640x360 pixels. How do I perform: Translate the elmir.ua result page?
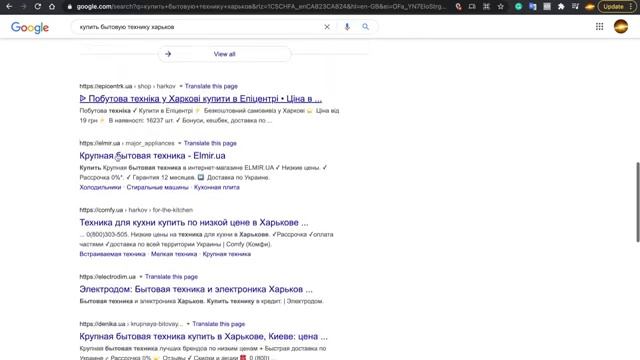(210, 143)
